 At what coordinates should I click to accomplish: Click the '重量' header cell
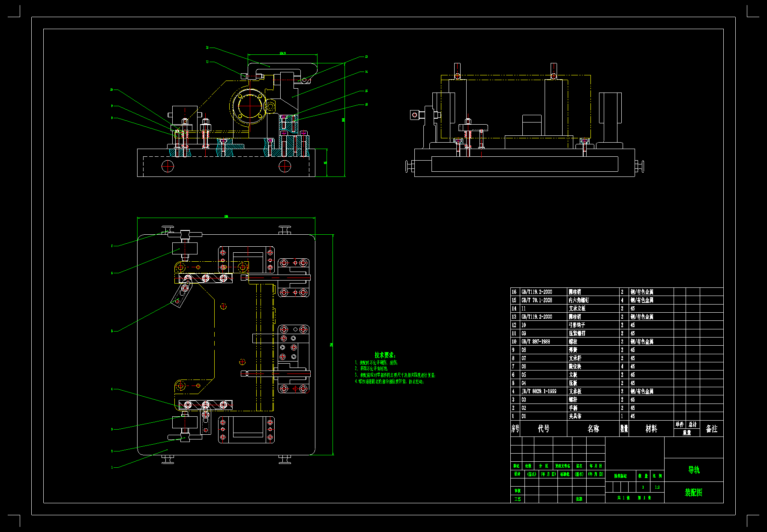point(687,433)
